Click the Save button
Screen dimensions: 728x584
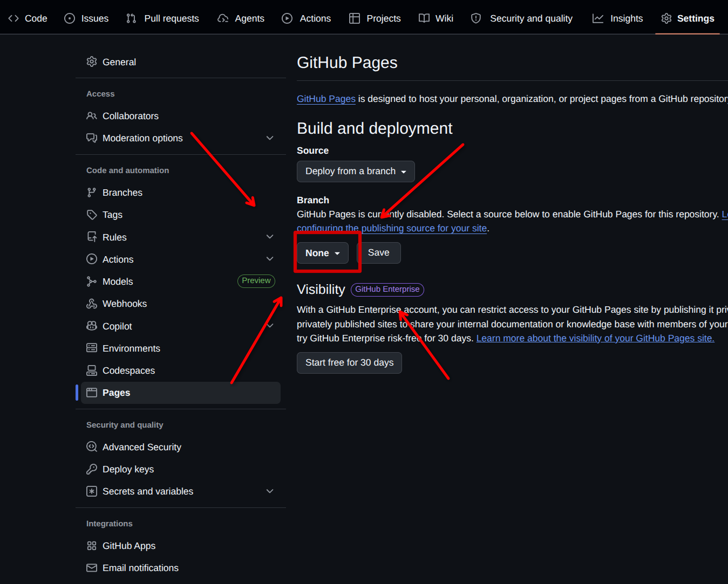pyautogui.click(x=379, y=253)
